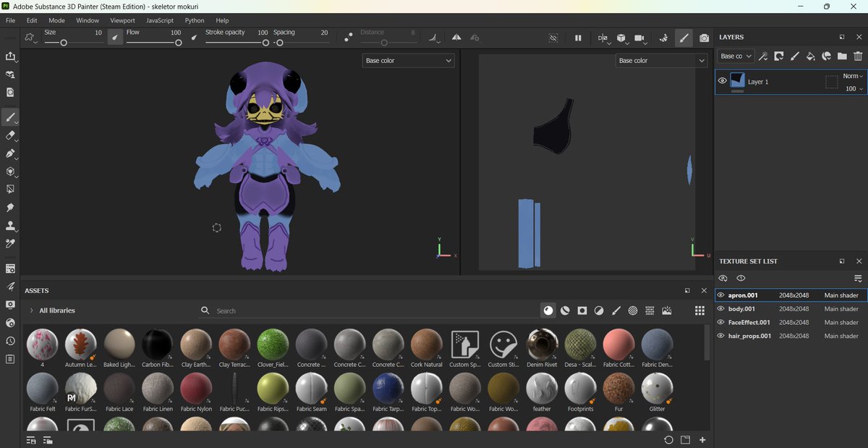This screenshot has width=868, height=448.
Task: Open Base color dropdown in 2D viewport
Action: [661, 61]
